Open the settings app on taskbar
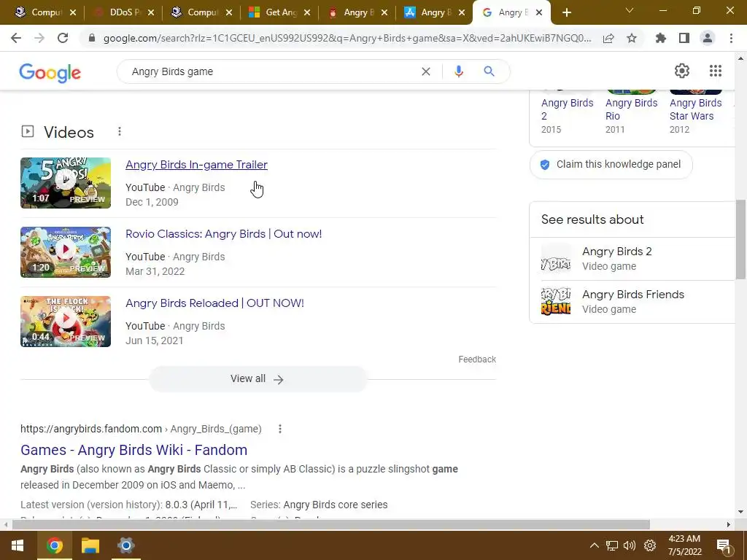The height and width of the screenshot is (560, 747). 125,545
